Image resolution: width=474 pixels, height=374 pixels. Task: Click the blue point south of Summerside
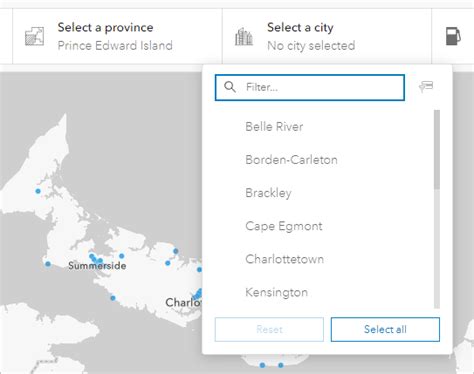113,298
